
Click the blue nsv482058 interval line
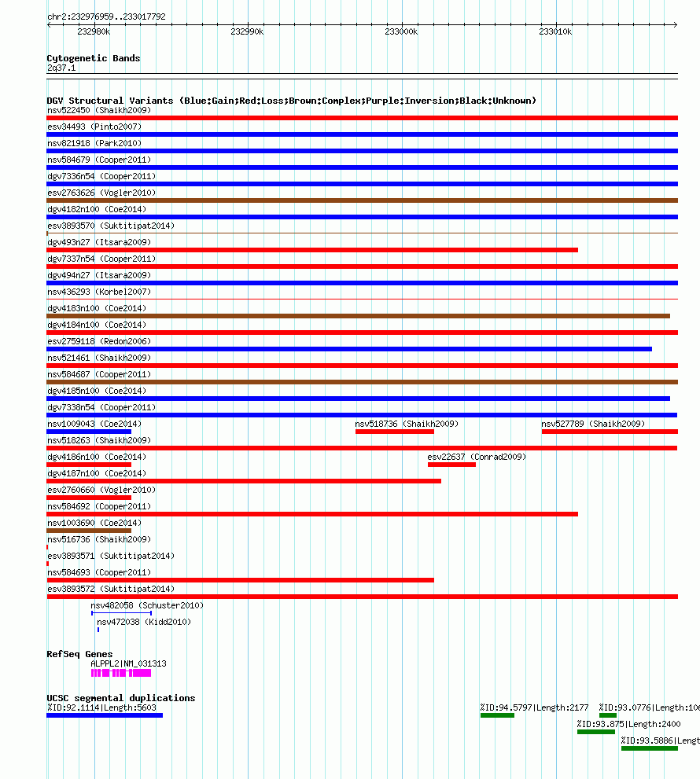(121, 613)
